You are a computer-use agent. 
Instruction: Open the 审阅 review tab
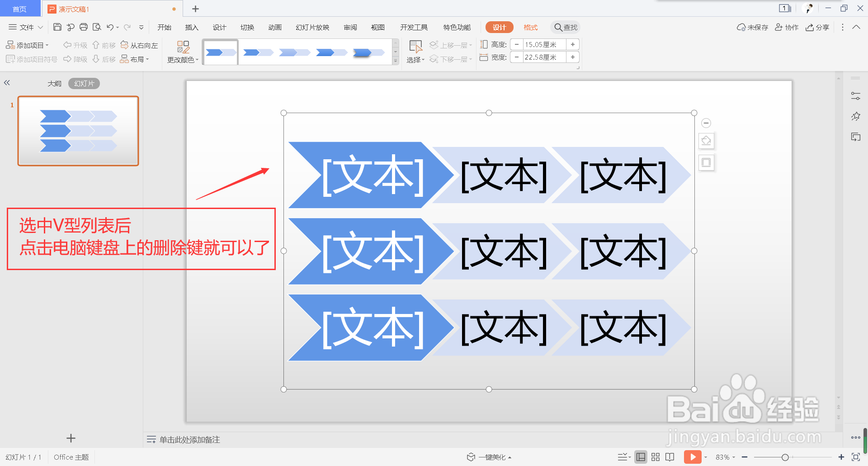tap(350, 27)
